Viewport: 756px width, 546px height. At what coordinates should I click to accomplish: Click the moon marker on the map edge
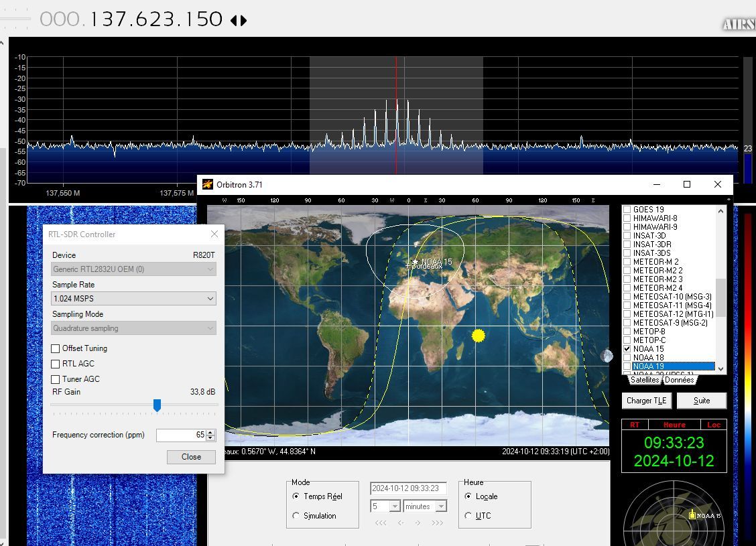coord(607,356)
